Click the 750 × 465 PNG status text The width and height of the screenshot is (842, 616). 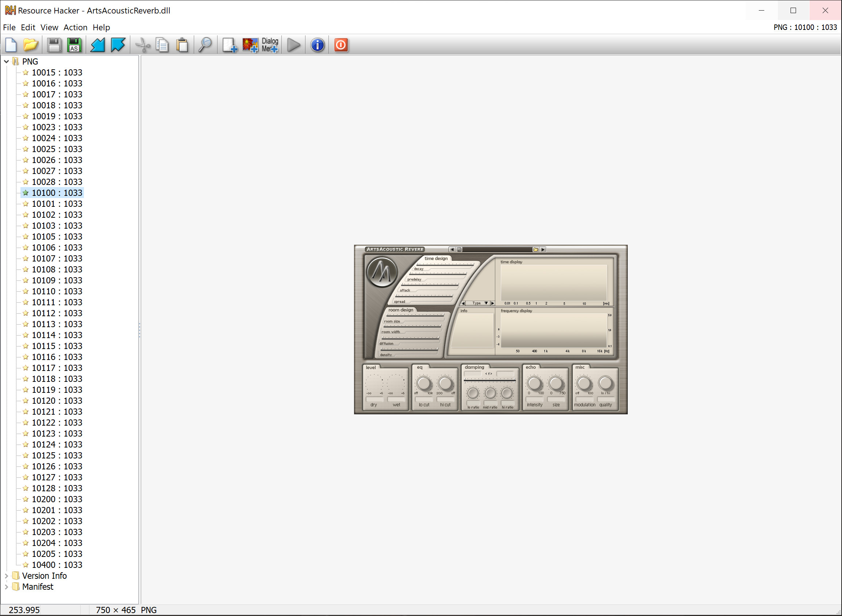click(x=126, y=610)
